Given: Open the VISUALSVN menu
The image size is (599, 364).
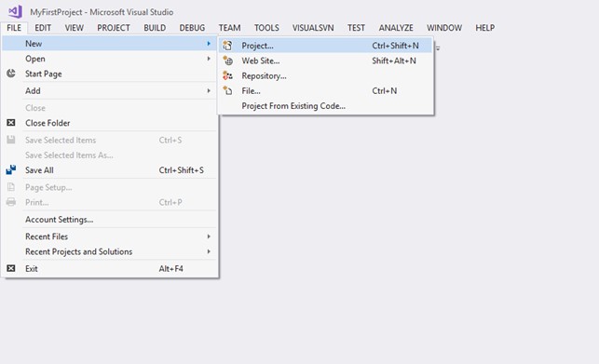Looking at the screenshot, I should click(x=313, y=28).
